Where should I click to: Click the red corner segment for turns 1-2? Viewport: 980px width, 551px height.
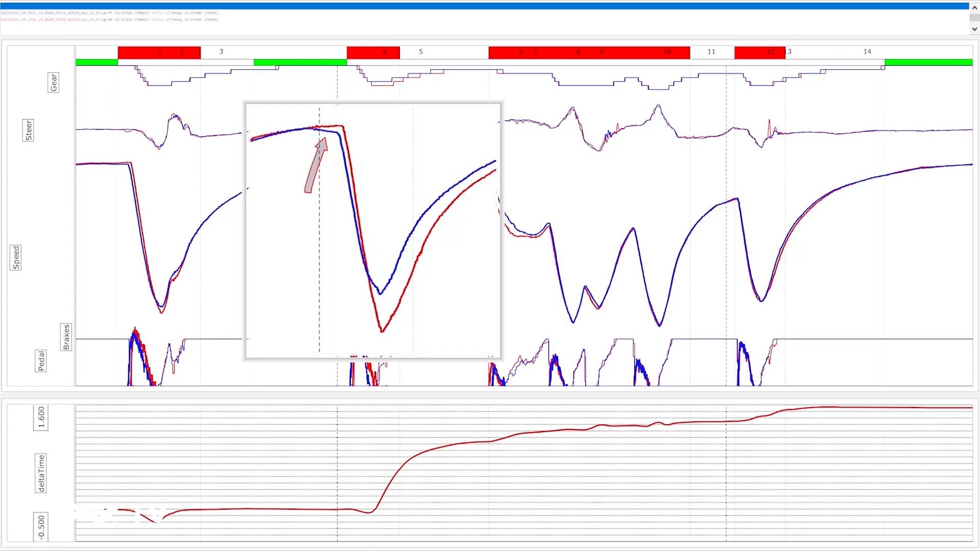point(159,52)
